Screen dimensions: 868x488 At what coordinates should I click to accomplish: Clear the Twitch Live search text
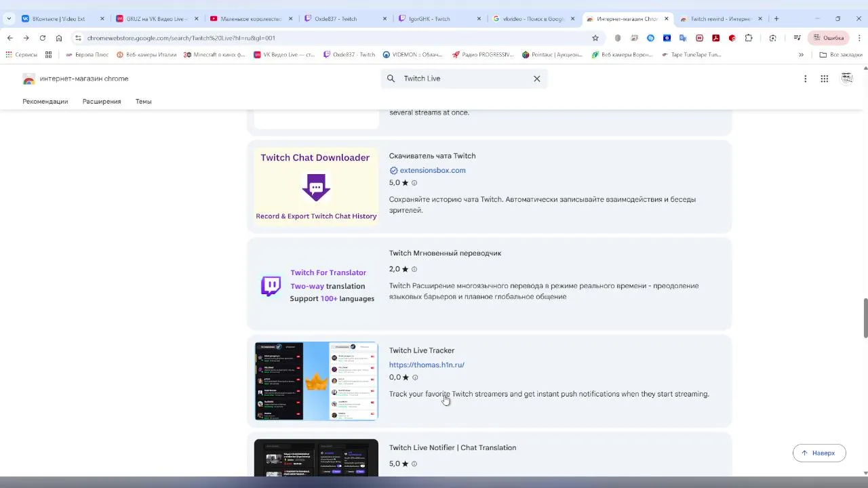[536, 79]
